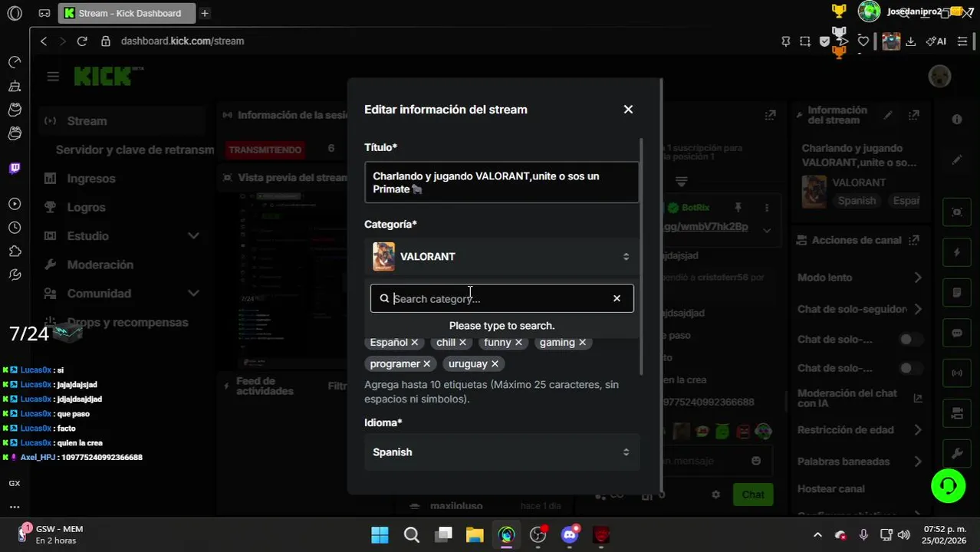Image resolution: width=980 pixels, height=552 pixels.
Task: Open File Explorer from the taskbar
Action: pyautogui.click(x=475, y=535)
